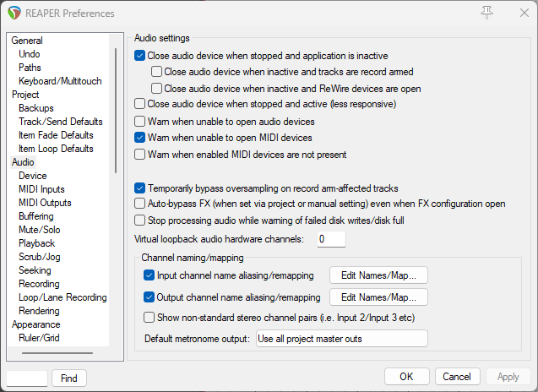The width and height of the screenshot is (538, 392).
Task: Click the Cancel button
Action: pyautogui.click(x=457, y=377)
